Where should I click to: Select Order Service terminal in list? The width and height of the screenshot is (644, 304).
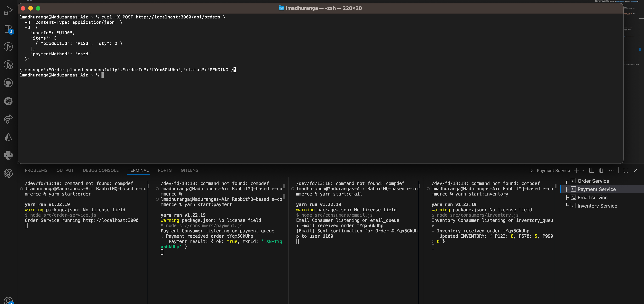pos(593,181)
